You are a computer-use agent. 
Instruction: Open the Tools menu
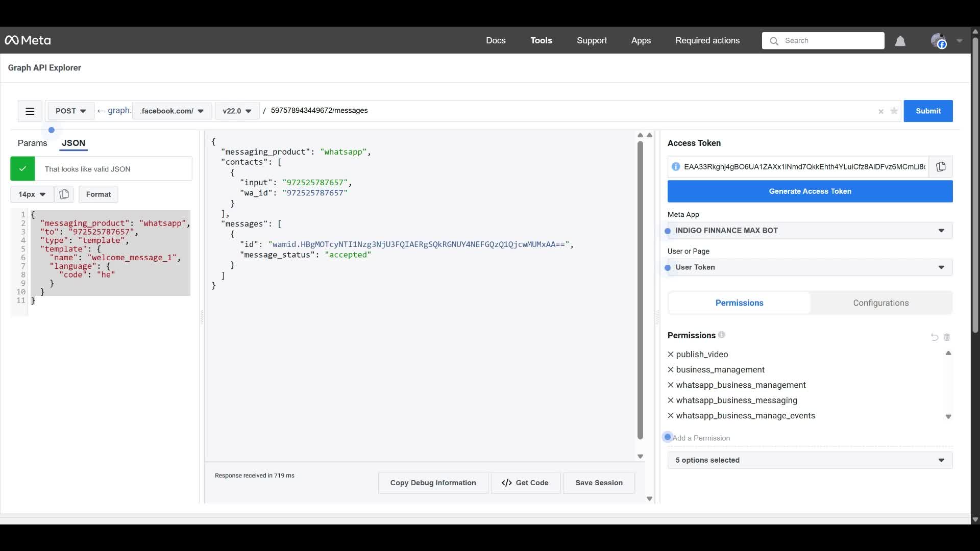coord(541,40)
